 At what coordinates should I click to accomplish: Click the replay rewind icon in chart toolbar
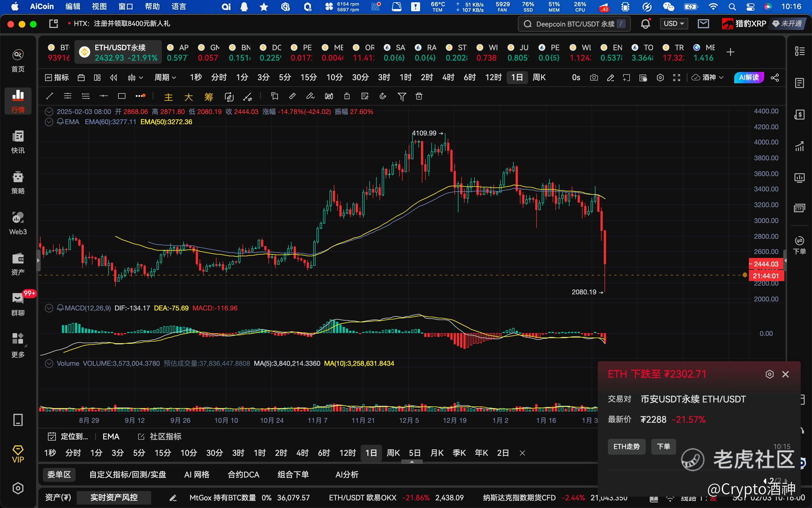pos(113,78)
